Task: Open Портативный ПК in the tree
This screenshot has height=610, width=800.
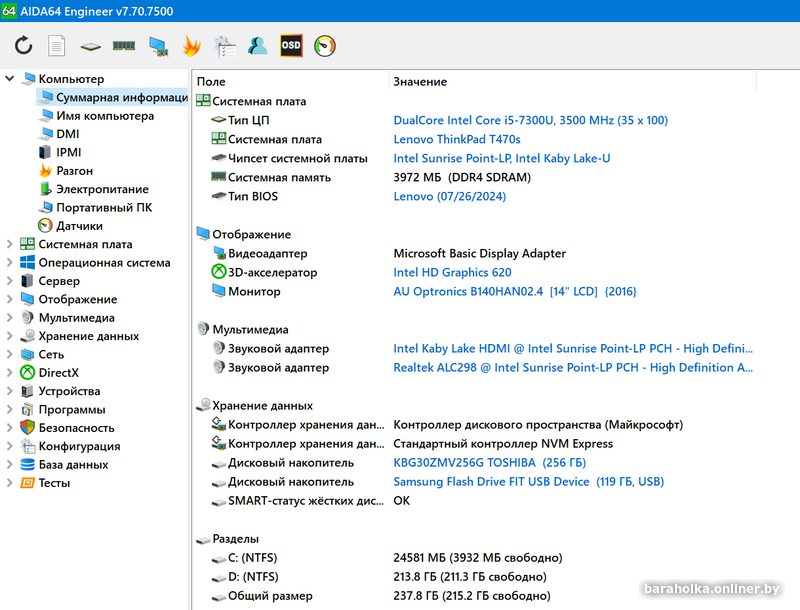Action: point(104,208)
